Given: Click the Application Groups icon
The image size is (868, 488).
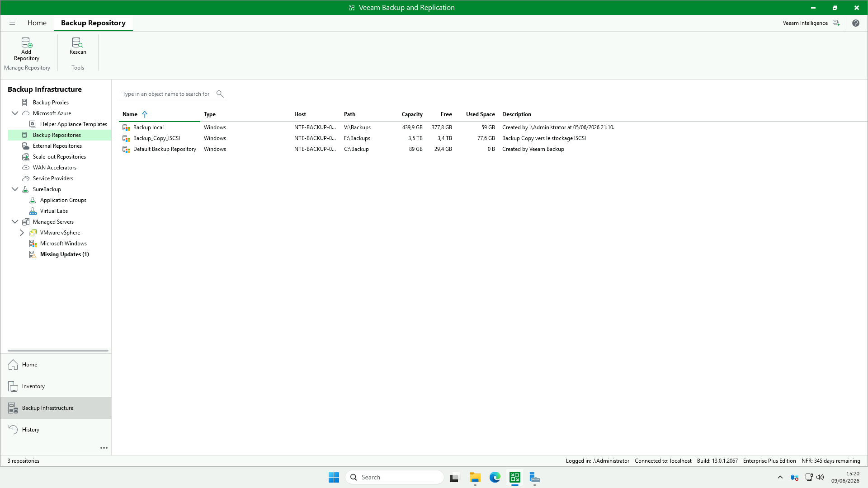Looking at the screenshot, I should pyautogui.click(x=33, y=200).
